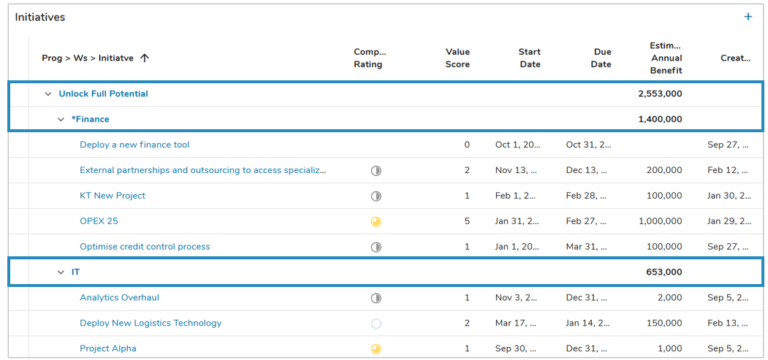Open the IT workstream link
The height and width of the screenshot is (360, 768).
point(75,272)
